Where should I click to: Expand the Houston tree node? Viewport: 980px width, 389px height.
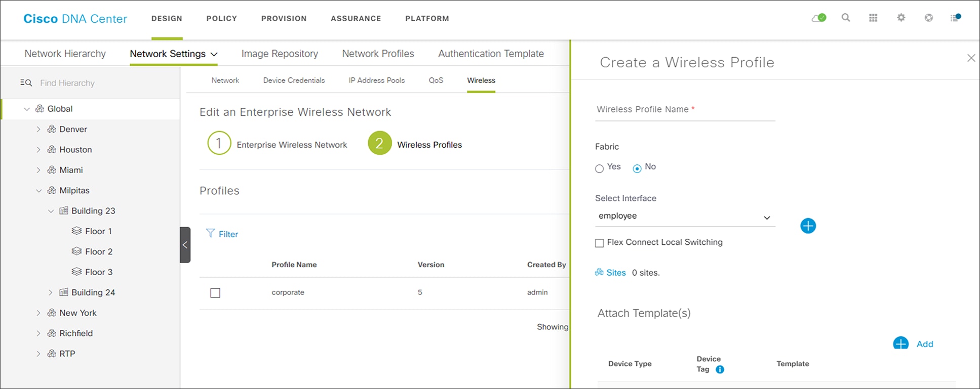coord(38,149)
